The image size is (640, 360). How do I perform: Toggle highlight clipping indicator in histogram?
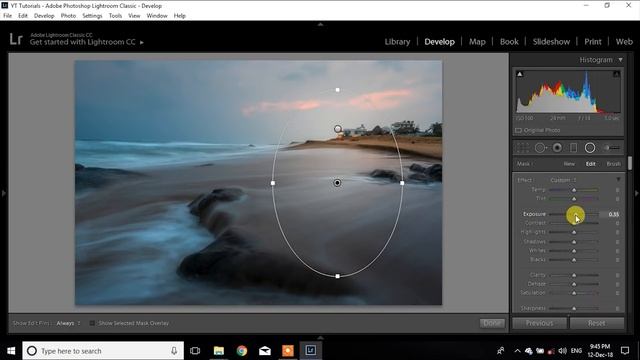click(616, 74)
